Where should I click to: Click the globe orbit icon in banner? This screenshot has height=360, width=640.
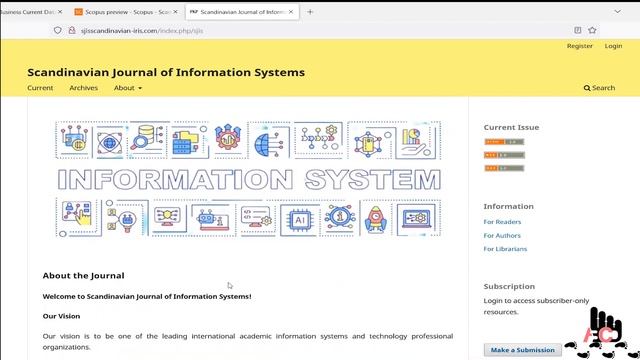[109, 143]
